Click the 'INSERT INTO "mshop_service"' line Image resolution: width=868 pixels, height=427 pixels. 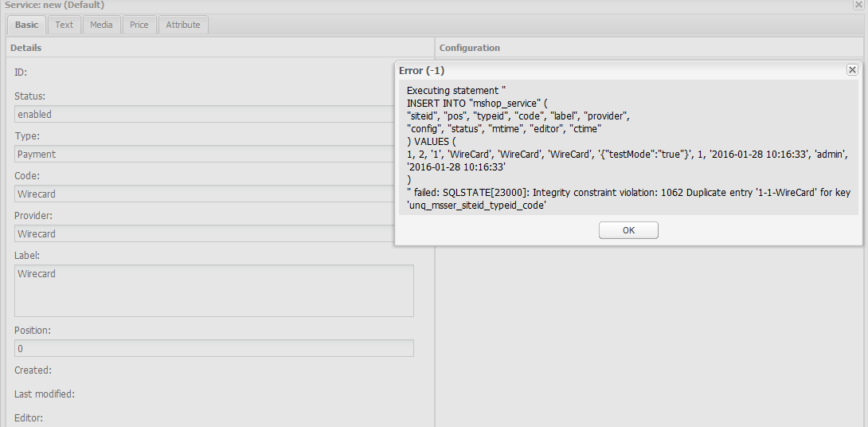[x=477, y=103]
